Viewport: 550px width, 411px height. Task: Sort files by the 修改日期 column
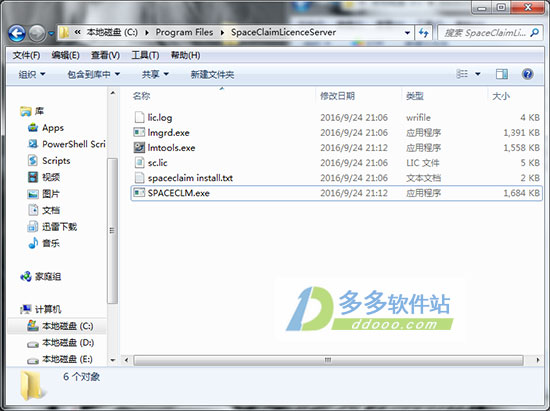click(337, 96)
